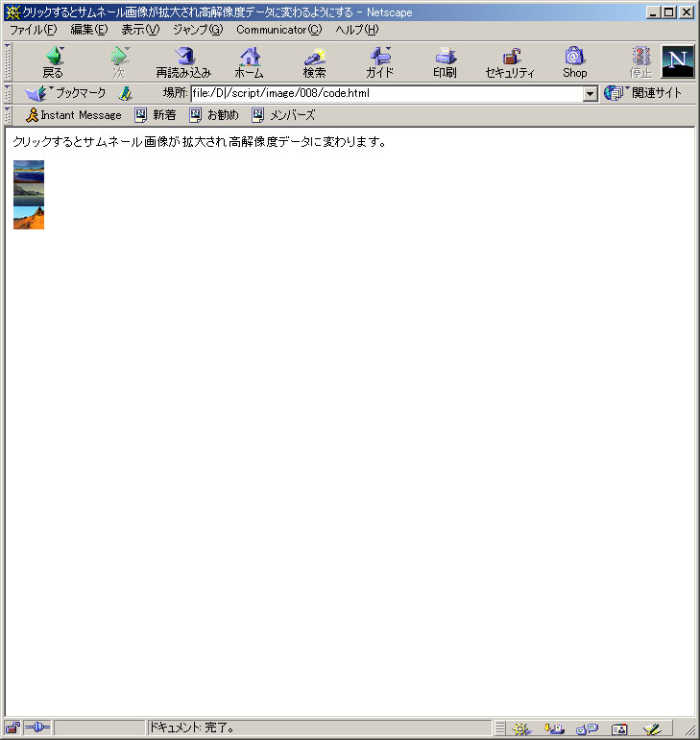Reload the page with 再読み込み

point(183,61)
